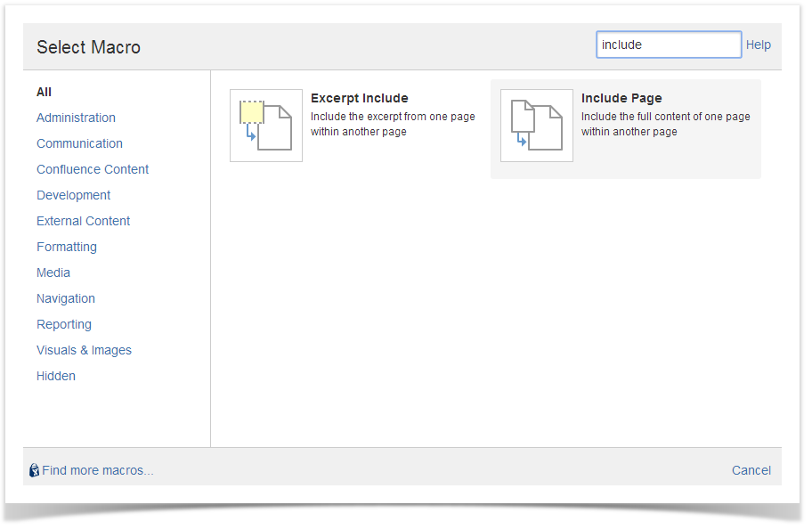Open the Media category

click(53, 273)
